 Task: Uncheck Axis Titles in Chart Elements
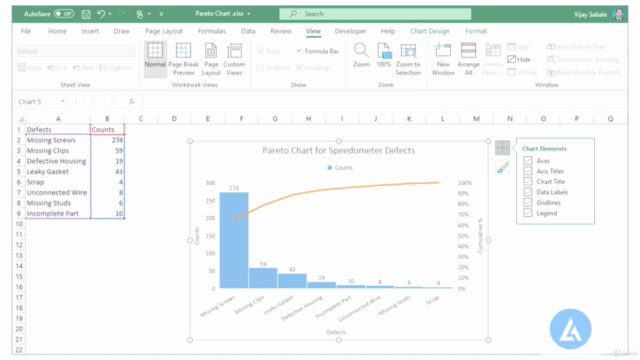tap(527, 171)
